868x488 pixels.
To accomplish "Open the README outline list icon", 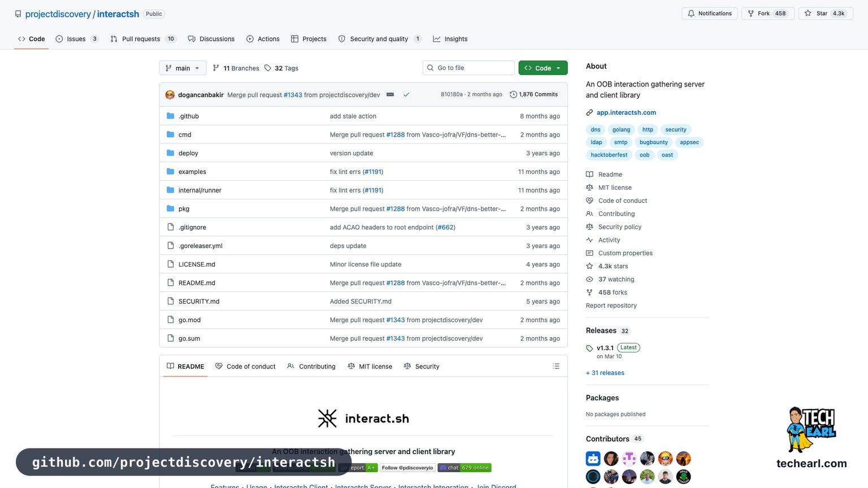I will 556,366.
